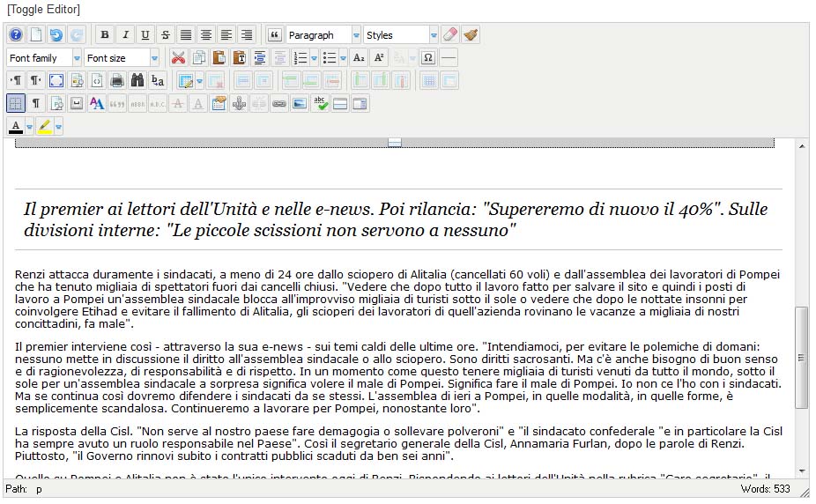Open the Font family dropdown

click(44, 58)
